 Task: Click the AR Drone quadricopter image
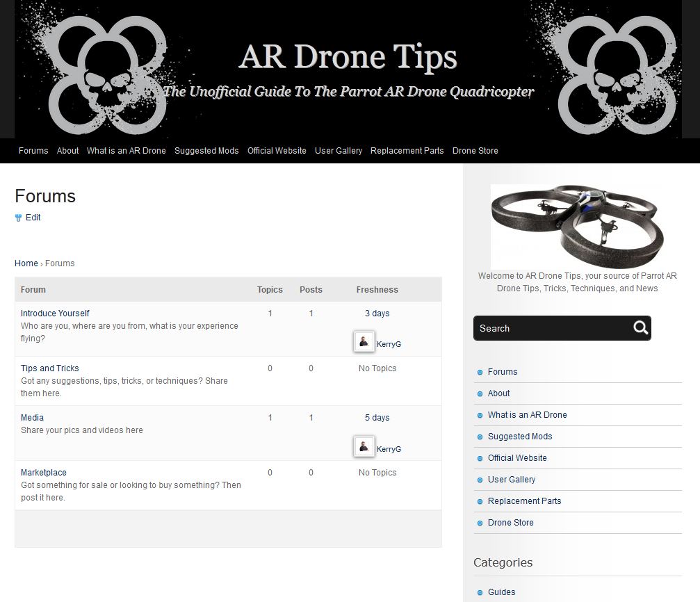577,227
